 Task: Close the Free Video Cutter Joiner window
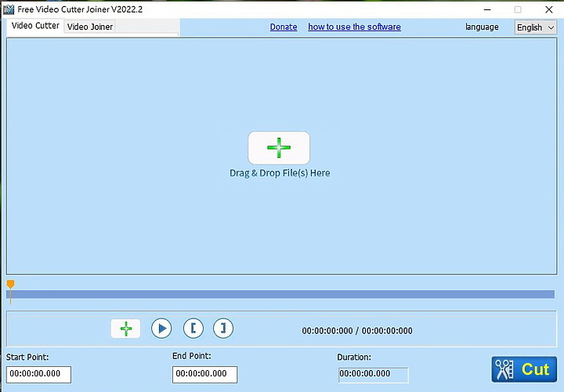click(549, 9)
